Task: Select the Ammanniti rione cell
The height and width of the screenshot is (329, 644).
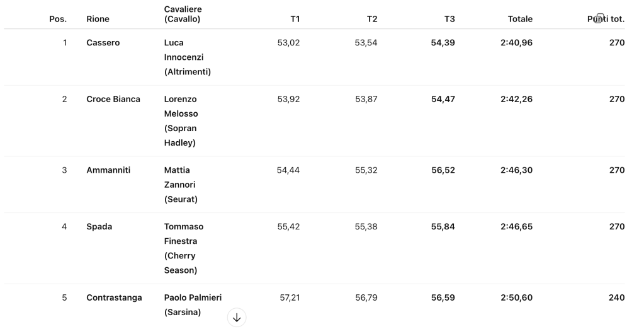Action: [108, 170]
